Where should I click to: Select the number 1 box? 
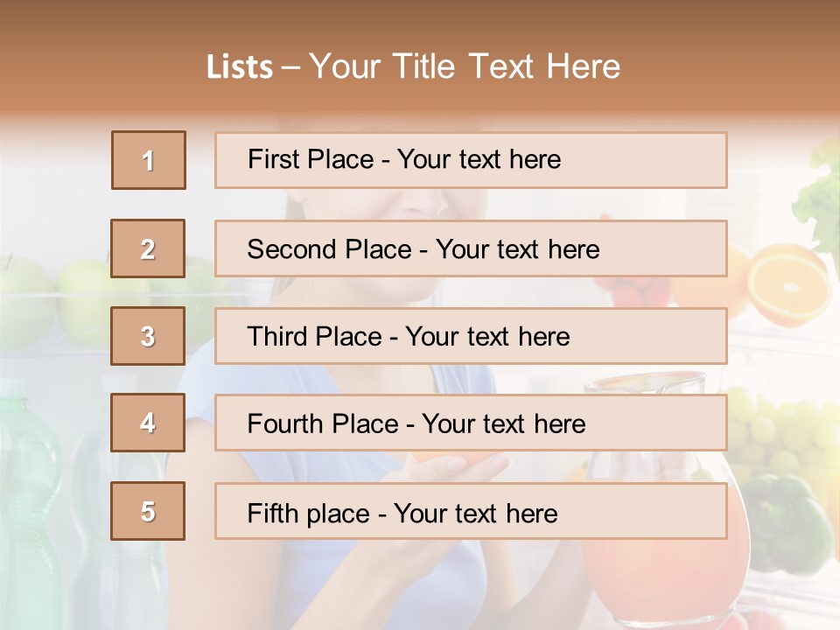[x=149, y=160]
